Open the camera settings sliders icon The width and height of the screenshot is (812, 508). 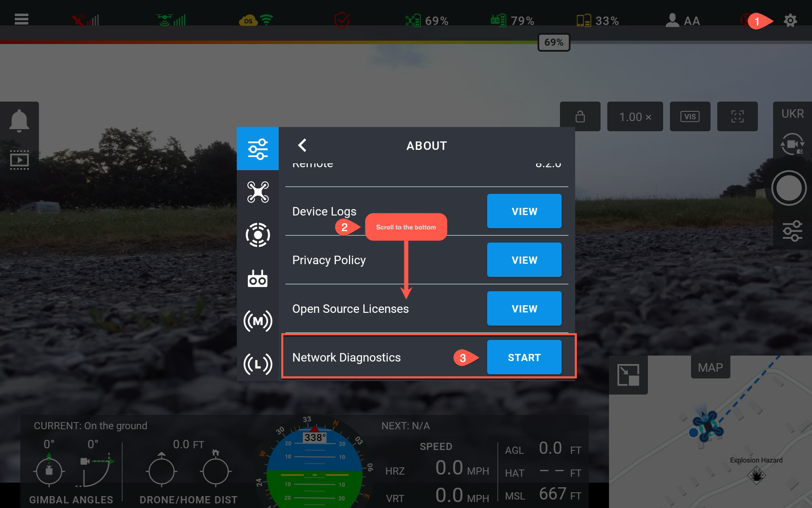[792, 231]
